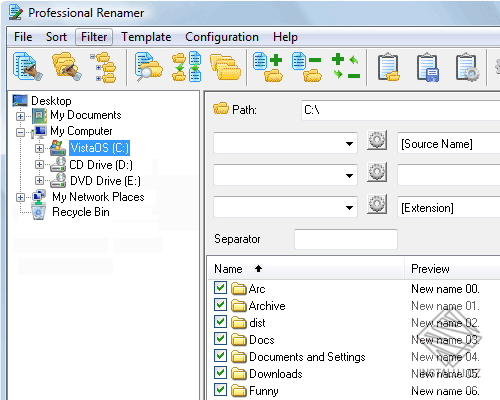Click the DVD Drive (E:) disc icon
500x400 pixels.
(58, 180)
